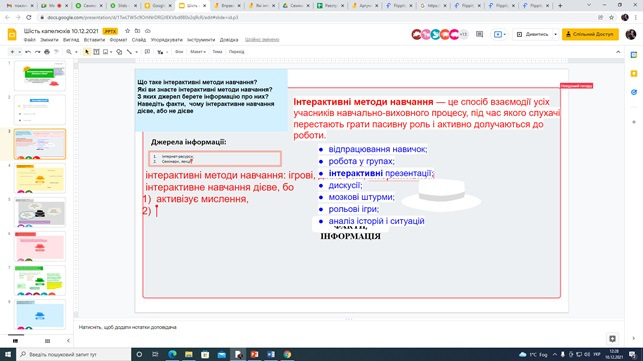Image resolution: width=643 pixels, height=361 pixels.
Task: Select the text box tool
Action: pos(96,52)
